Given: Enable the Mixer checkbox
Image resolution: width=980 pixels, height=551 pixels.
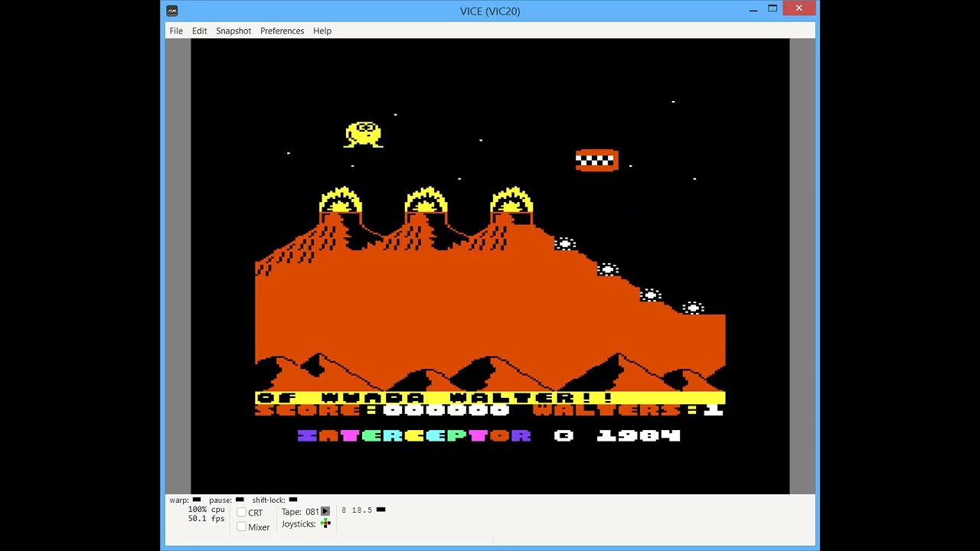Looking at the screenshot, I should click(x=241, y=527).
